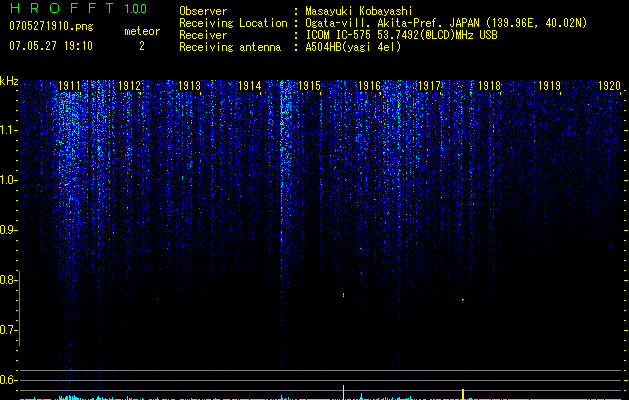Click the 1917 time marker
This screenshot has width=629, height=400.
click(429, 86)
